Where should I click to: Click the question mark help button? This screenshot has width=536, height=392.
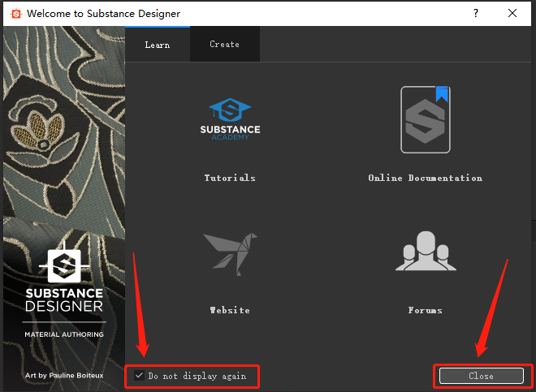click(x=475, y=13)
